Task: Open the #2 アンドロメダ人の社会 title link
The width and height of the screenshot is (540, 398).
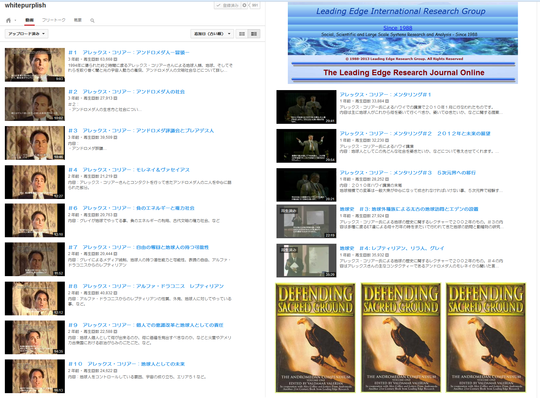Action: pos(126,92)
